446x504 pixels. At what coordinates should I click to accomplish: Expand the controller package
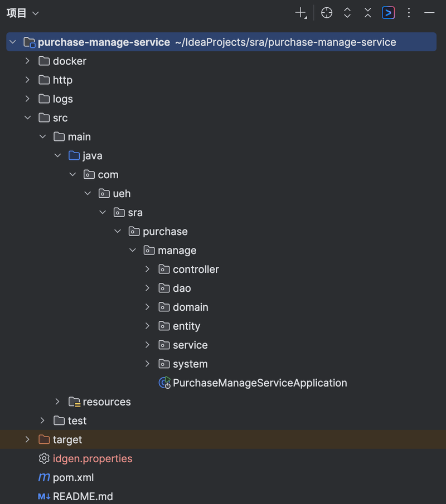pyautogui.click(x=147, y=269)
